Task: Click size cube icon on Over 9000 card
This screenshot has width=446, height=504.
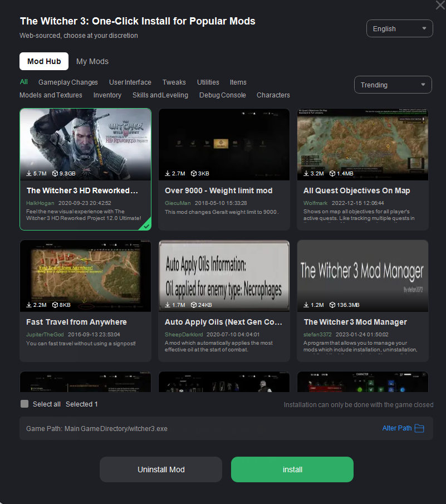Action: (x=194, y=173)
